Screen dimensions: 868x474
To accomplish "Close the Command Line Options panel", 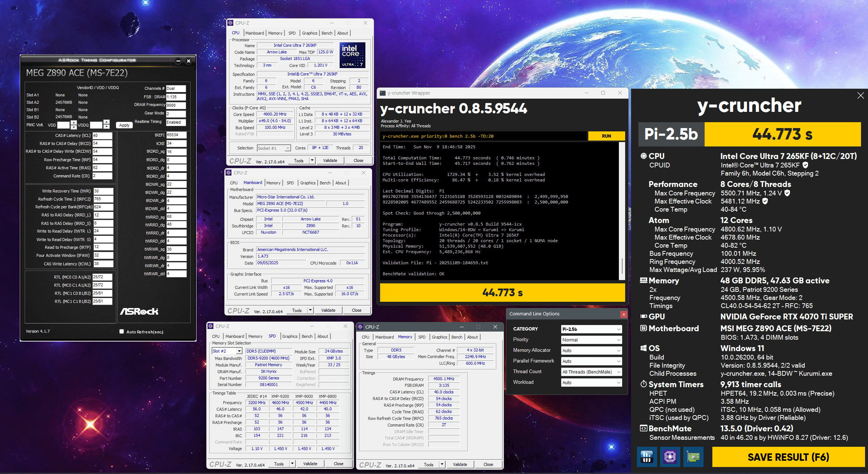I will tap(623, 314).
